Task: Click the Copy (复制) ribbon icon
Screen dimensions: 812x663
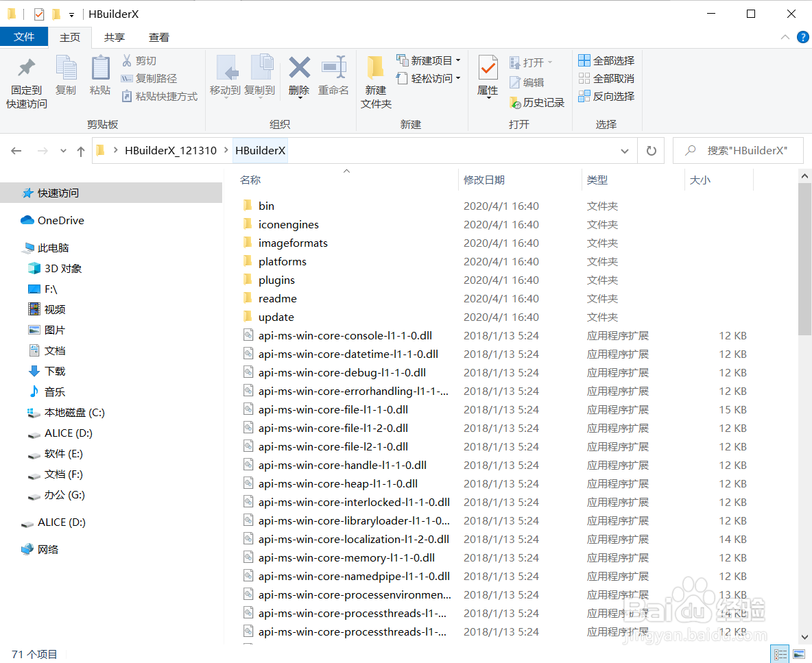Action: (66, 76)
